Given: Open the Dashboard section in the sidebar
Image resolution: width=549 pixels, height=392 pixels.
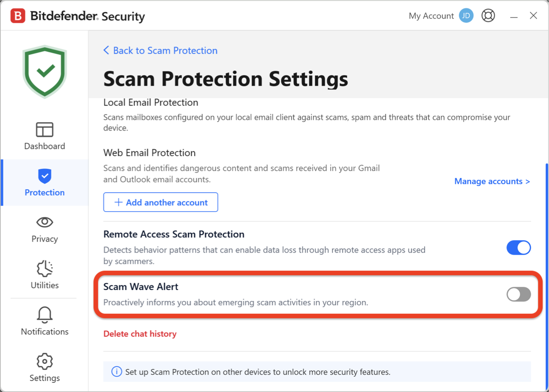Looking at the screenshot, I should [44, 135].
